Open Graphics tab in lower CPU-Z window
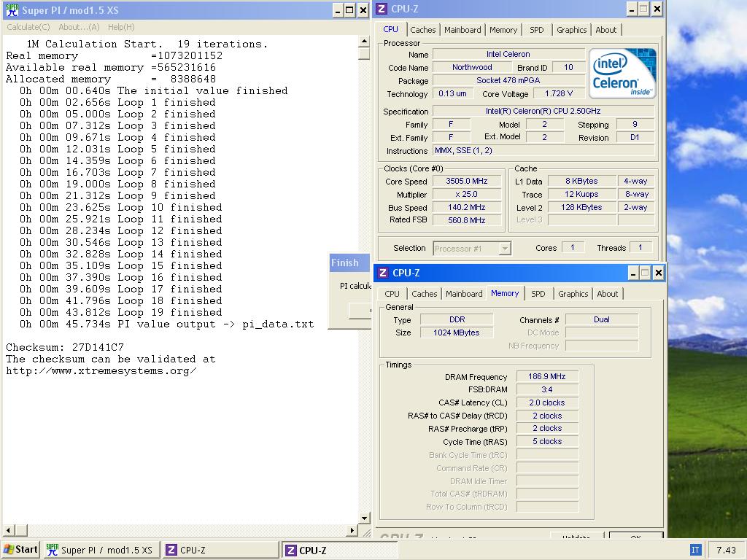The width and height of the screenshot is (747, 560). point(573,294)
